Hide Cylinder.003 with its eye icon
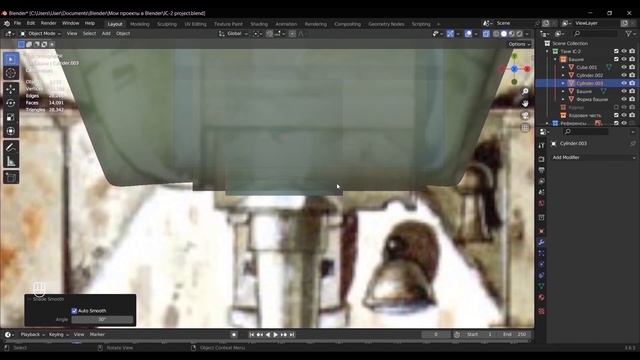The image size is (640, 360). (624, 83)
